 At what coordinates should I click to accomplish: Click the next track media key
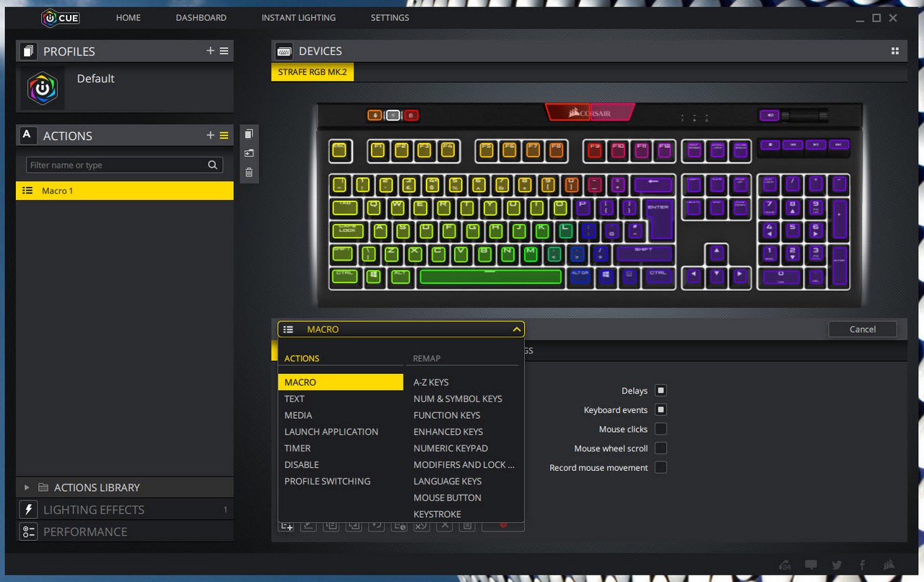(838, 144)
